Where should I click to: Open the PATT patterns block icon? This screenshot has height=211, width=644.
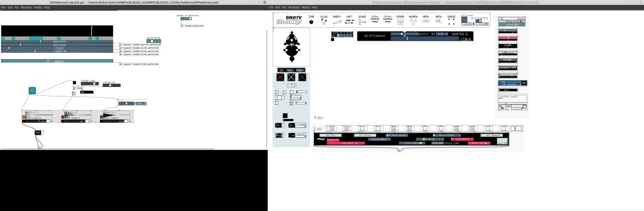point(349,21)
